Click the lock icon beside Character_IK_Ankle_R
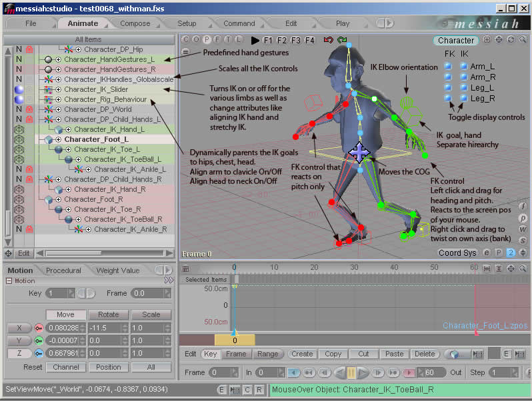Viewport: 532px width, 401px height. click(x=29, y=230)
